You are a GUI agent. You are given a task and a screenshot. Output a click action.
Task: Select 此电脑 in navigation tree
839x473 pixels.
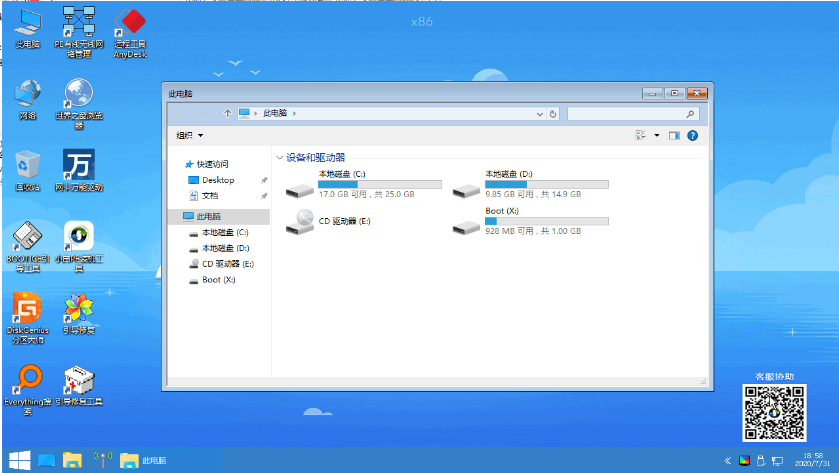click(x=218, y=216)
